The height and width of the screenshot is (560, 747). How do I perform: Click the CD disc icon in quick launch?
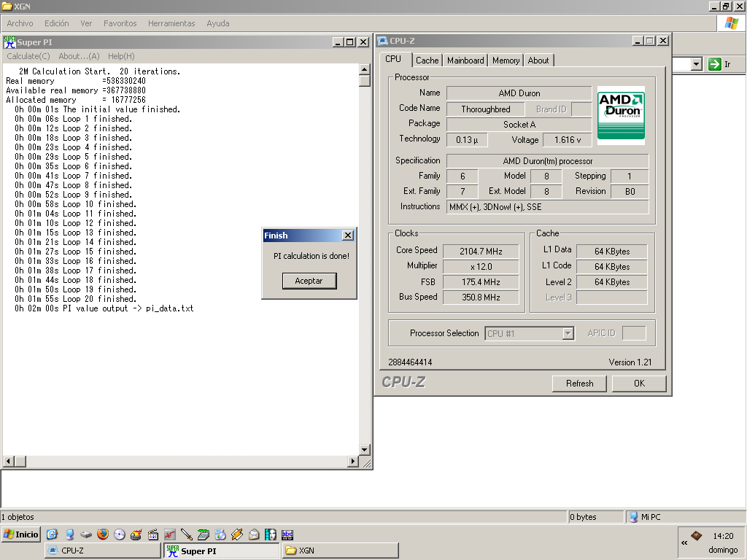click(x=120, y=534)
